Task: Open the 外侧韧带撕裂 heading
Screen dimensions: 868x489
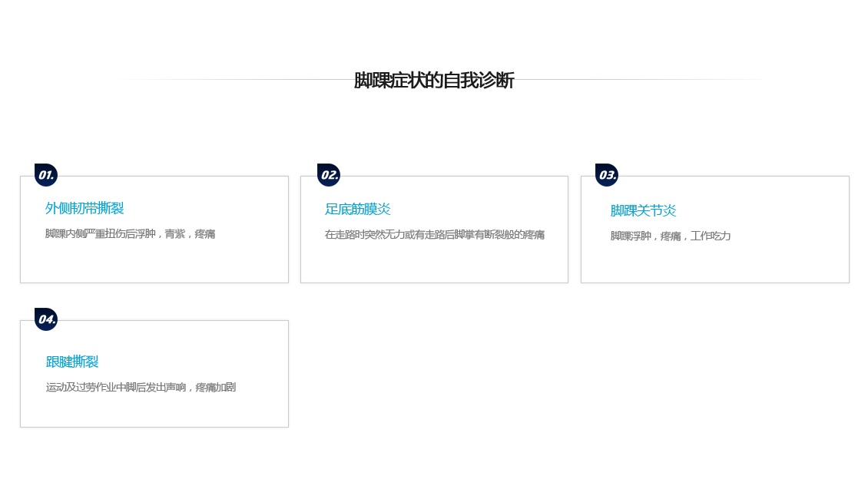Action: (x=84, y=209)
